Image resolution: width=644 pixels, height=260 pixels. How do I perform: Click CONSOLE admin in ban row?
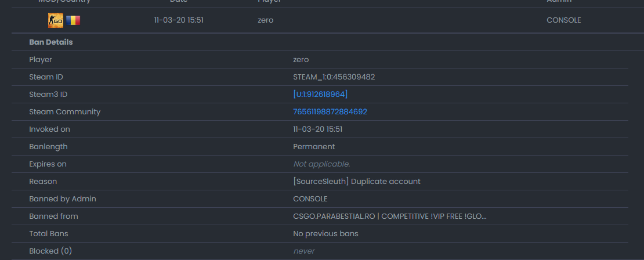[x=563, y=20]
